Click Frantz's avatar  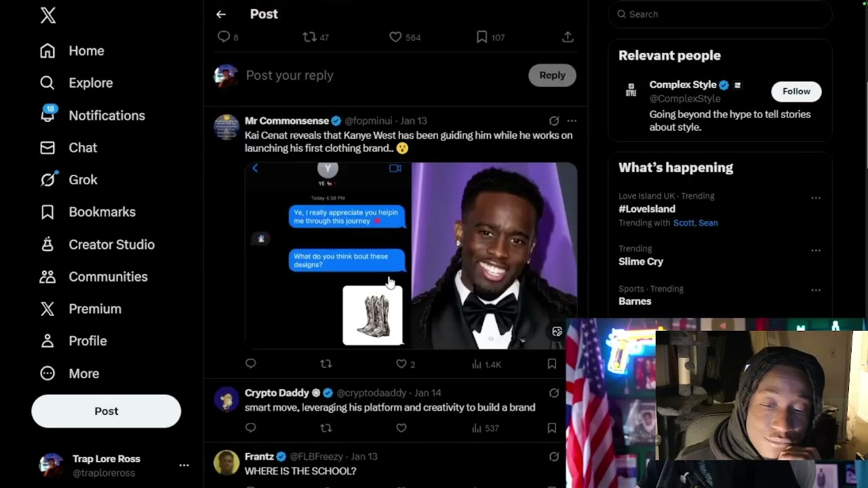click(226, 463)
